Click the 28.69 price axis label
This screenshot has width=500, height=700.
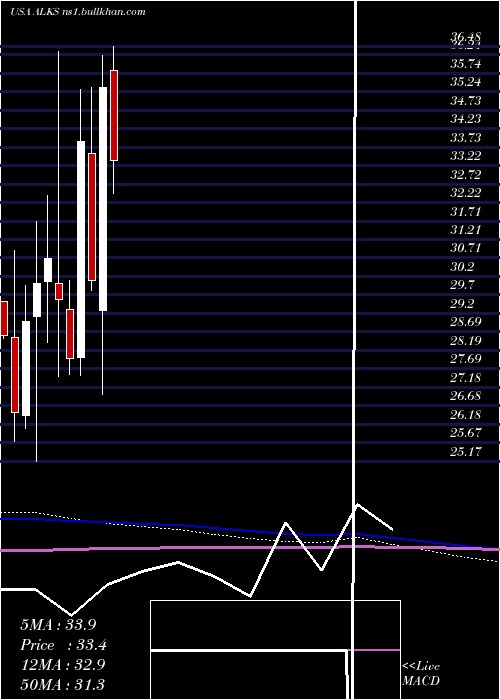pyautogui.click(x=466, y=322)
